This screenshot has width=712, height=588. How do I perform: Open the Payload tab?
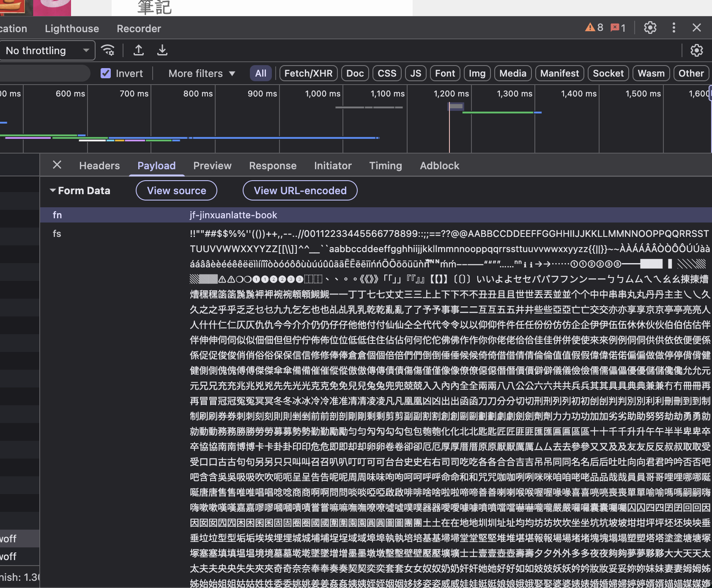tap(156, 165)
